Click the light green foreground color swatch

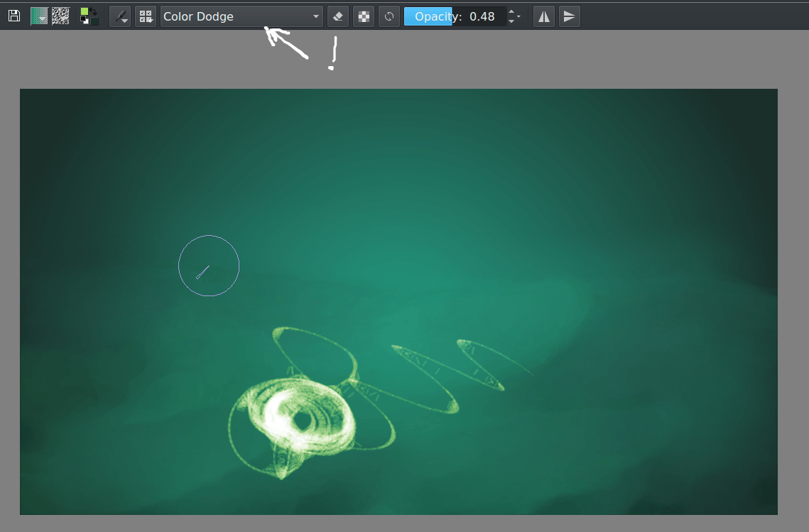(85, 12)
